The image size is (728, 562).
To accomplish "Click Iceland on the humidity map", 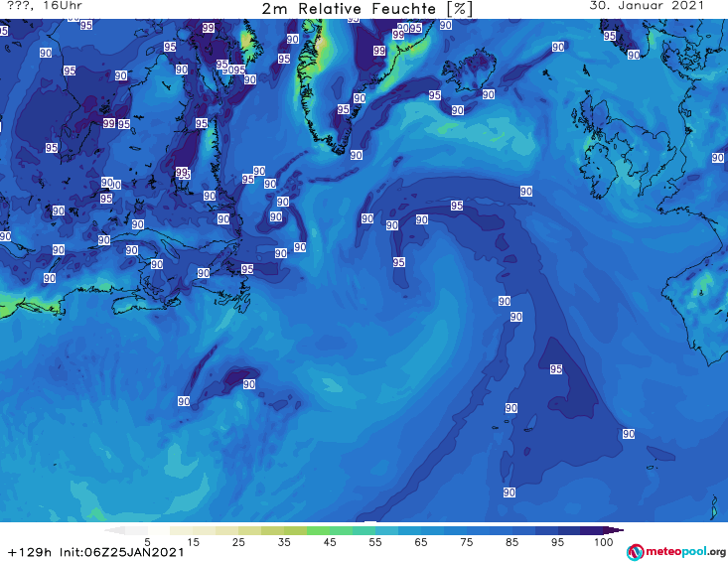I will click(x=469, y=69).
